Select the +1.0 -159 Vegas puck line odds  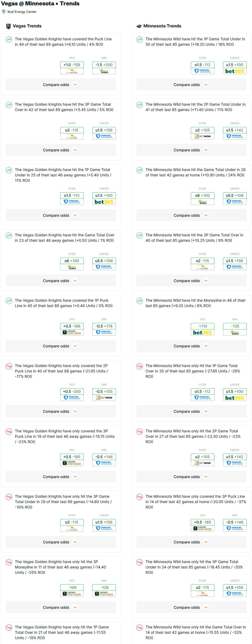pos(72,65)
